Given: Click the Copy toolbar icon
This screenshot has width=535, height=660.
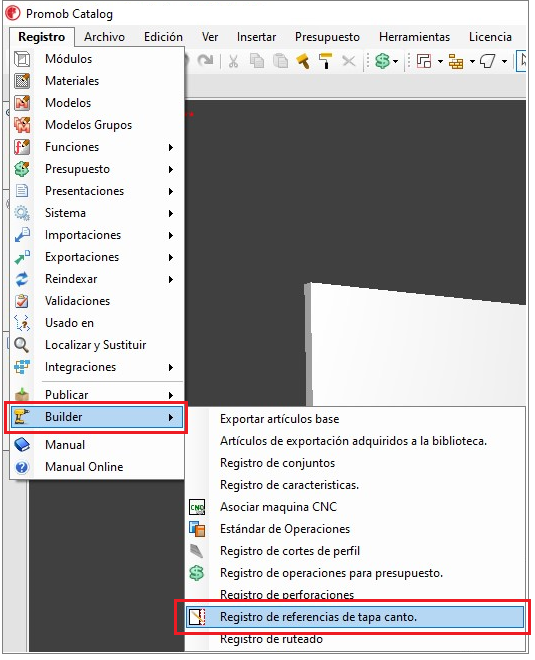Looking at the screenshot, I should (257, 61).
